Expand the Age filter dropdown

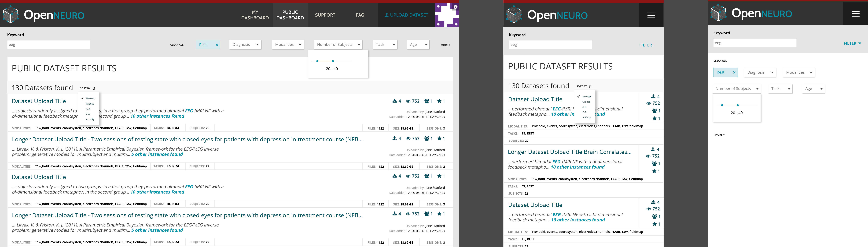[418, 44]
